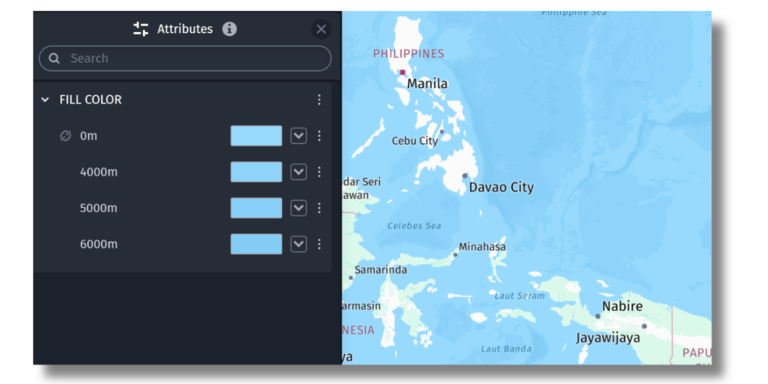Open the Attributes info icon
Image resolution: width=768 pixels, height=384 pixels.
pos(229,29)
